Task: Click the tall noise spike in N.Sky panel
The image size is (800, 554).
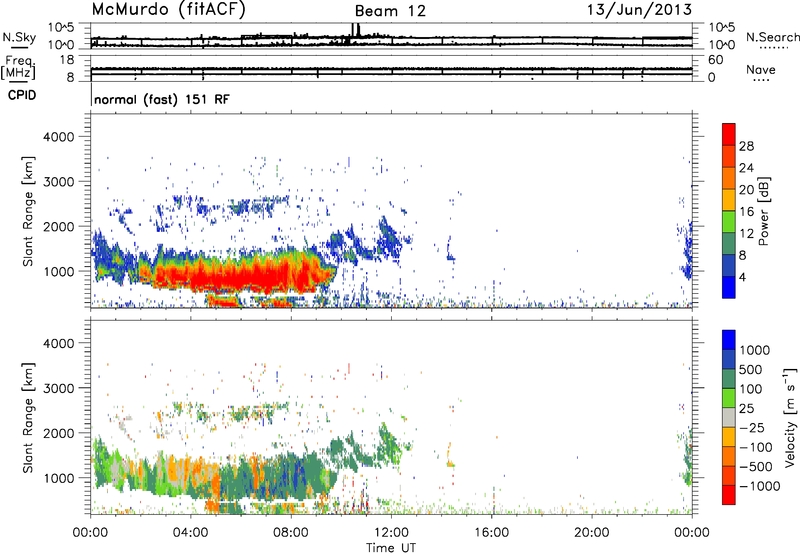Action: click(355, 31)
